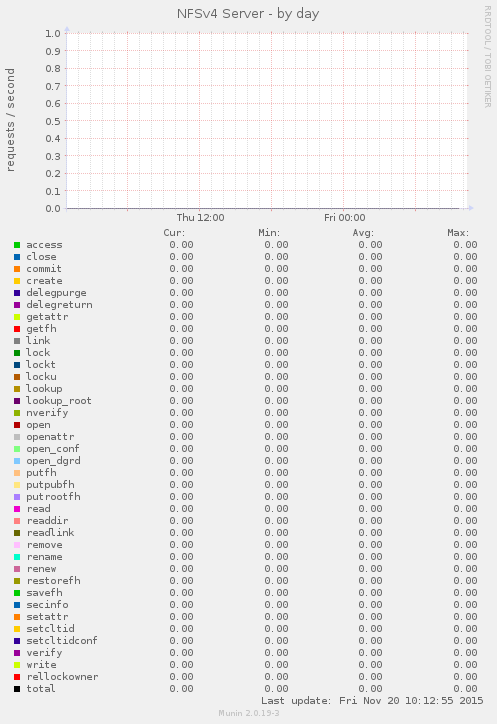Click the orange swatch beside commit
Image resolution: width=497 pixels, height=724 pixels.
point(17,269)
